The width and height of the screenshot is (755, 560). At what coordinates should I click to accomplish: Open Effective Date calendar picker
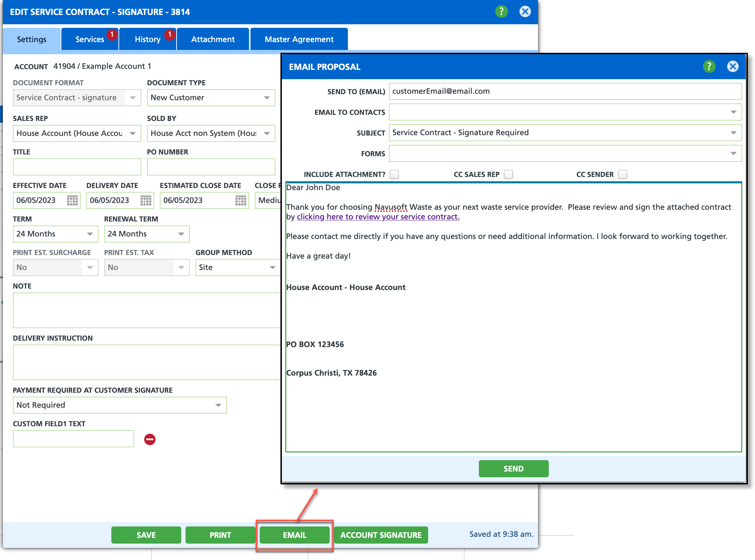[x=72, y=200]
